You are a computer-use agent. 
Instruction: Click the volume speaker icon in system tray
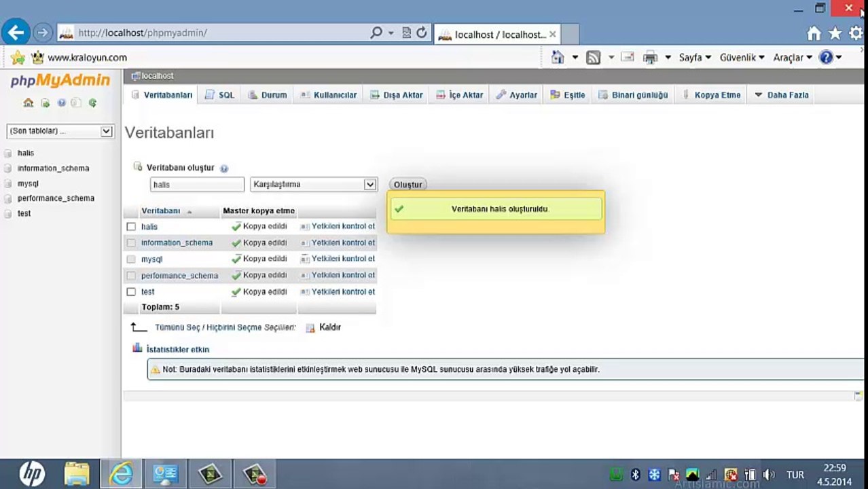pos(768,475)
